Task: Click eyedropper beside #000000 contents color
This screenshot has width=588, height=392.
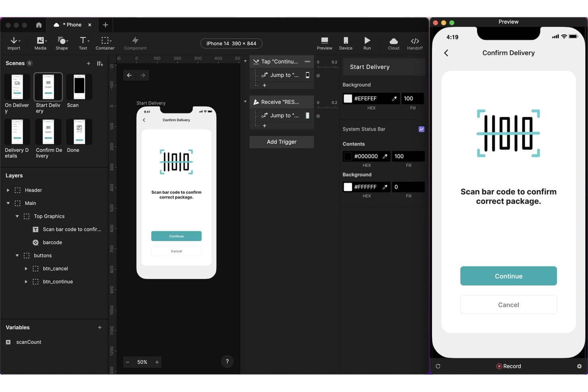Action: pyautogui.click(x=385, y=156)
